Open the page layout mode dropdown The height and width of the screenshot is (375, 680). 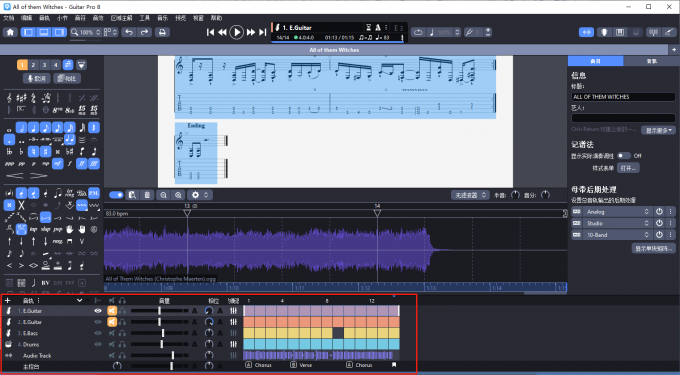point(110,32)
